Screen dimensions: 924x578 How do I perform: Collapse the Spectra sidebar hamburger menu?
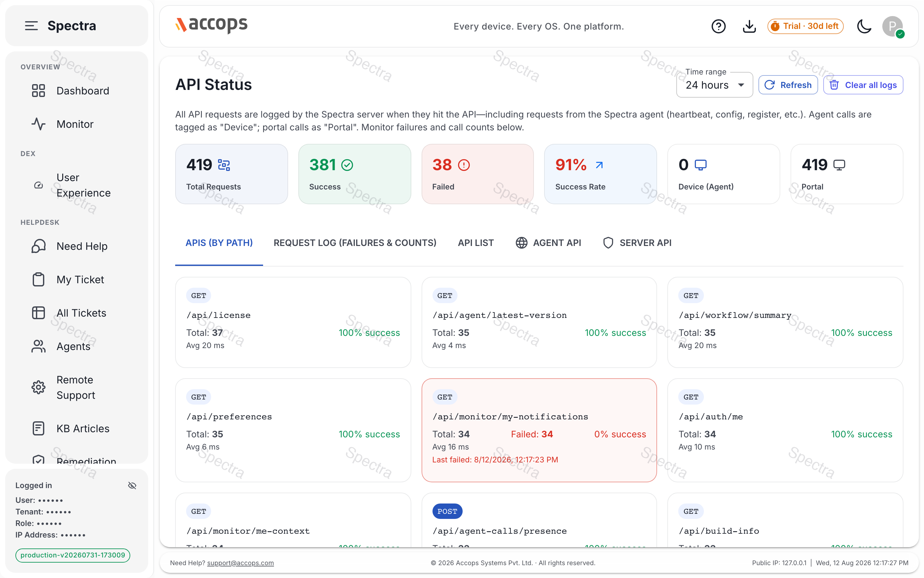click(31, 26)
